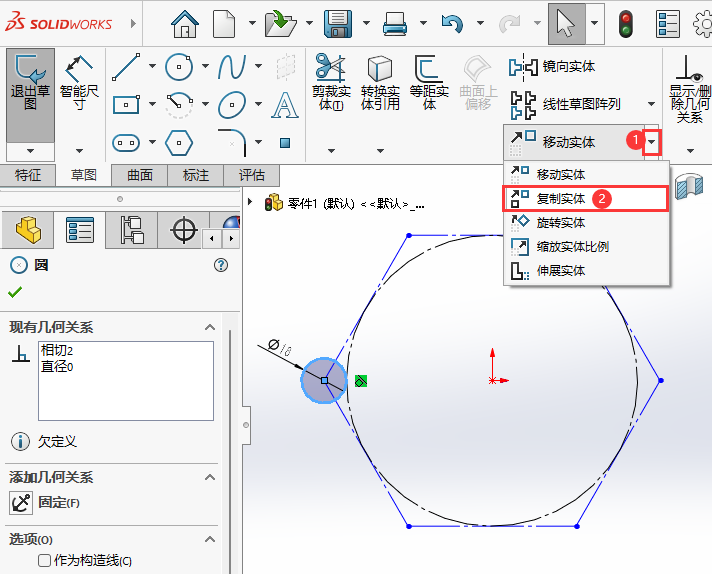Image resolution: width=712 pixels, height=574 pixels.
Task: Switch to the 特征 tab
Action: tap(28, 175)
